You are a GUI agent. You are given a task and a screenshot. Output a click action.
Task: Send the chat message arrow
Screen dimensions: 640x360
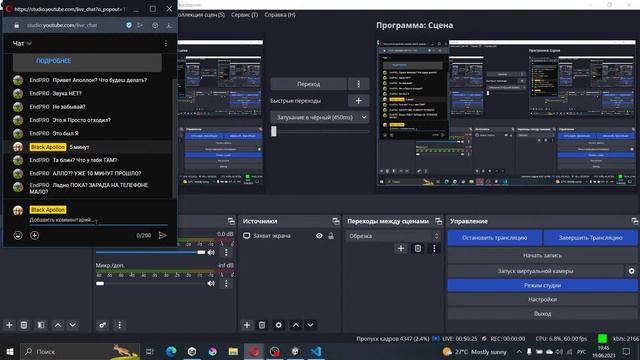(162, 236)
